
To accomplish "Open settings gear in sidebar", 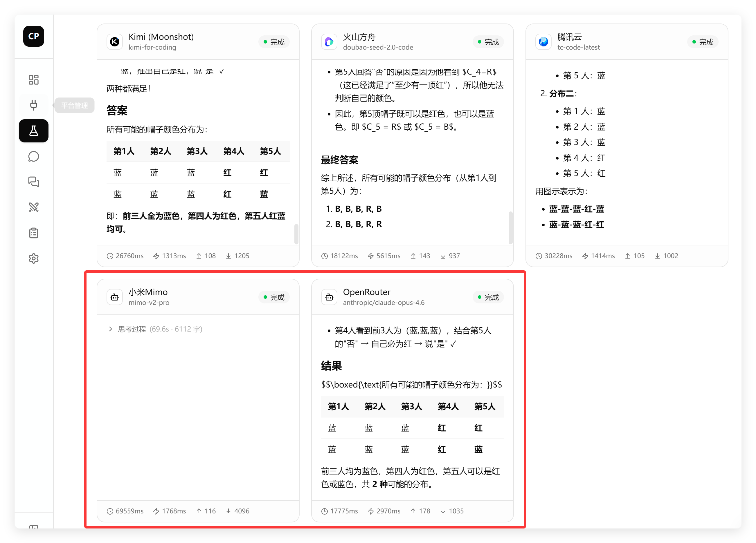I will [x=34, y=258].
